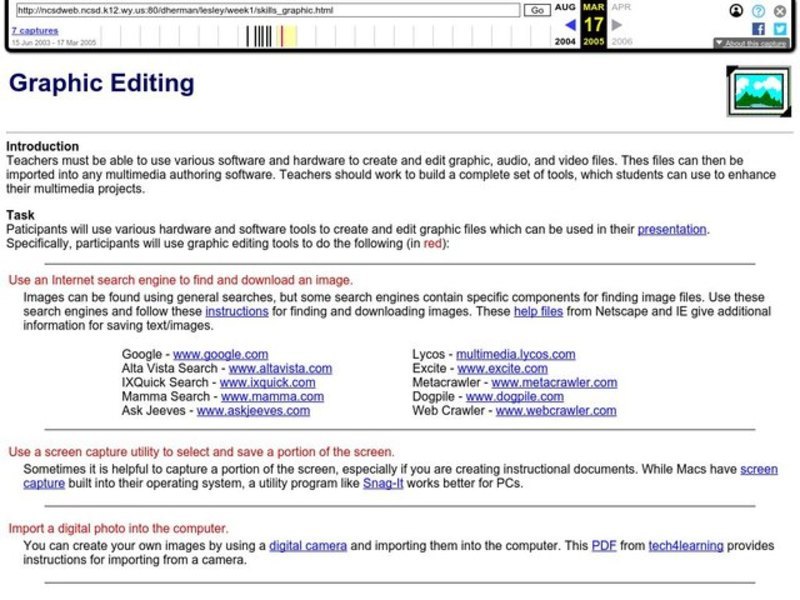Dismiss the Wayback toolbar with the X icon

pos(781,10)
